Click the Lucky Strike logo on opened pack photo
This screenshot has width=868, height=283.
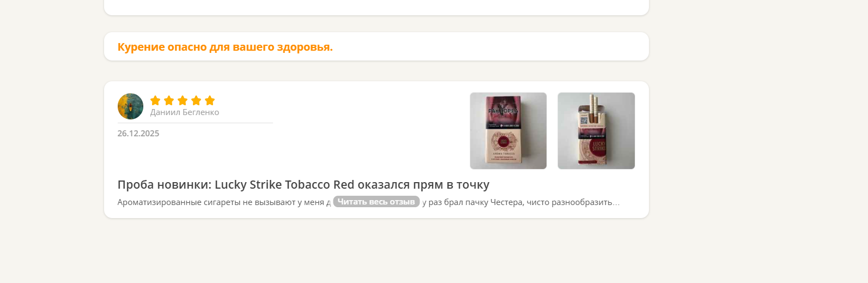coord(598,146)
